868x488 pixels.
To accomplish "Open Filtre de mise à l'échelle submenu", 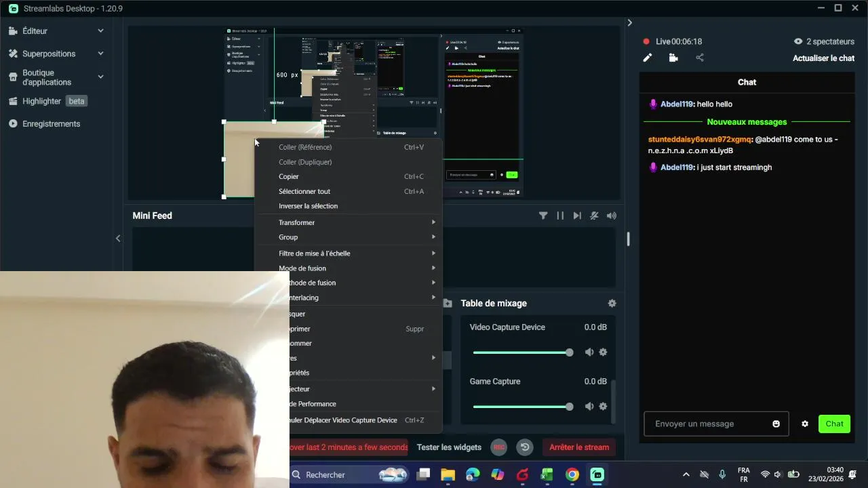I will click(348, 253).
